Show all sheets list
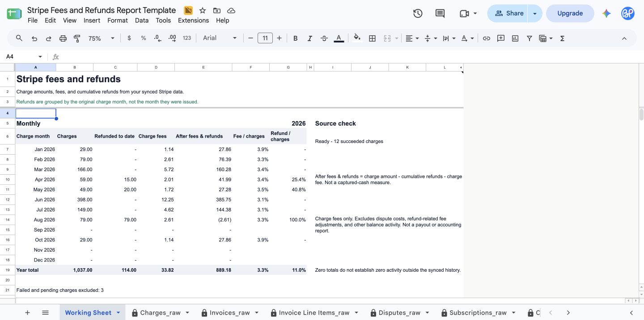The image size is (644, 320). pos(45,313)
